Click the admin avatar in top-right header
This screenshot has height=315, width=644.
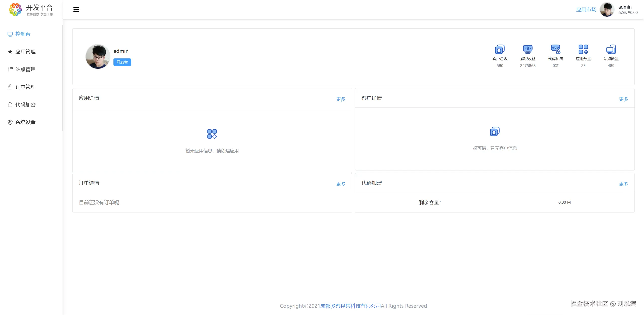pos(607,10)
